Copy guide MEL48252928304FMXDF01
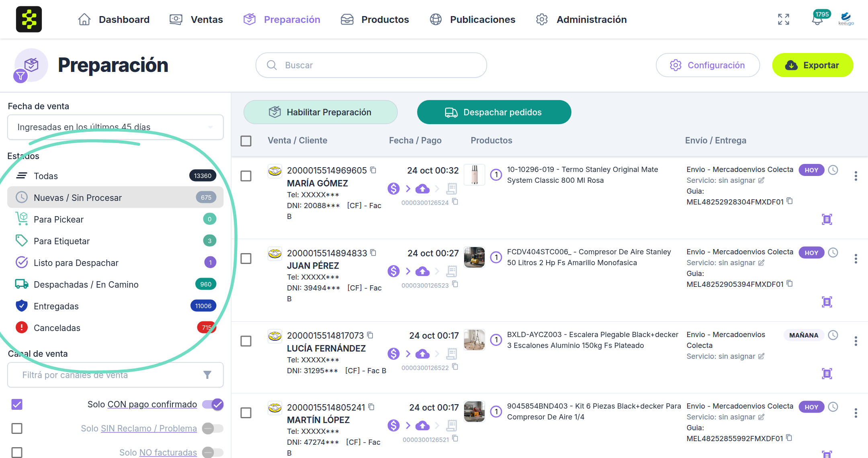This screenshot has width=868, height=458. (x=790, y=201)
